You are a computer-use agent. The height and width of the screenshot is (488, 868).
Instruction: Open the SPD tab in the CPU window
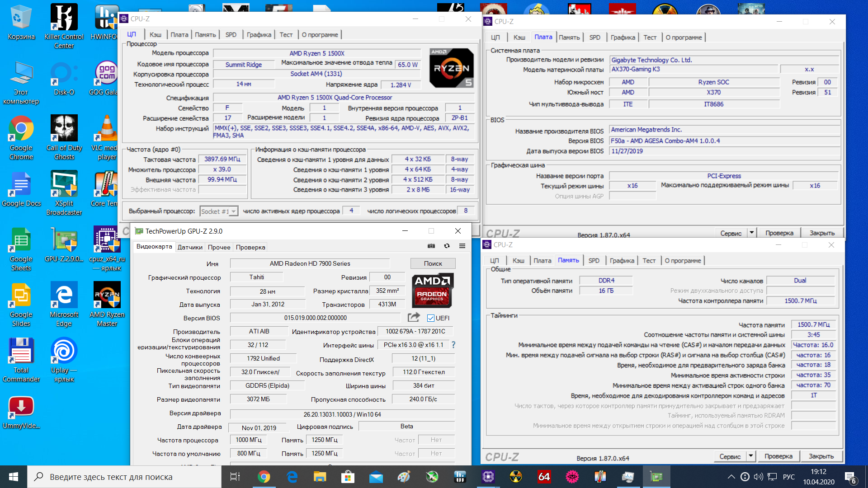231,35
